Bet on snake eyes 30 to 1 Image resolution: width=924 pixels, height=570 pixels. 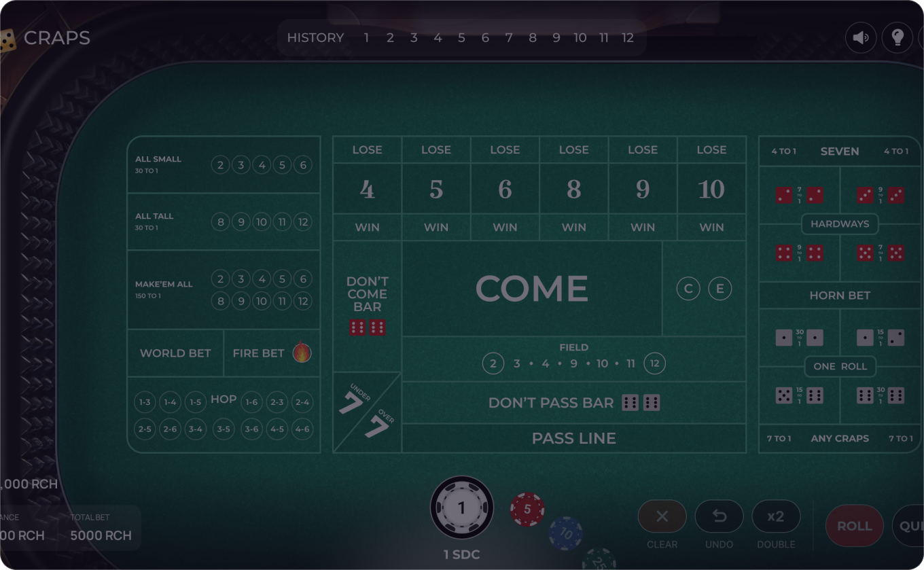[x=799, y=338]
